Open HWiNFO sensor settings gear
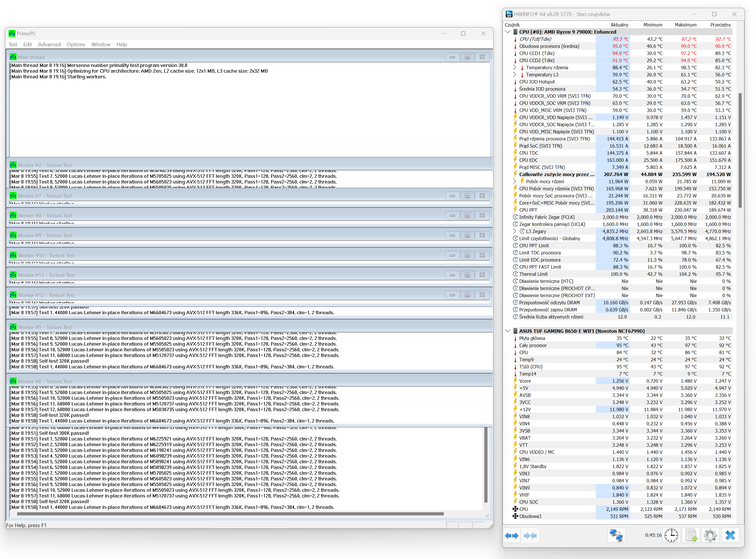Viewport: 756px width, 559px height. click(x=710, y=536)
